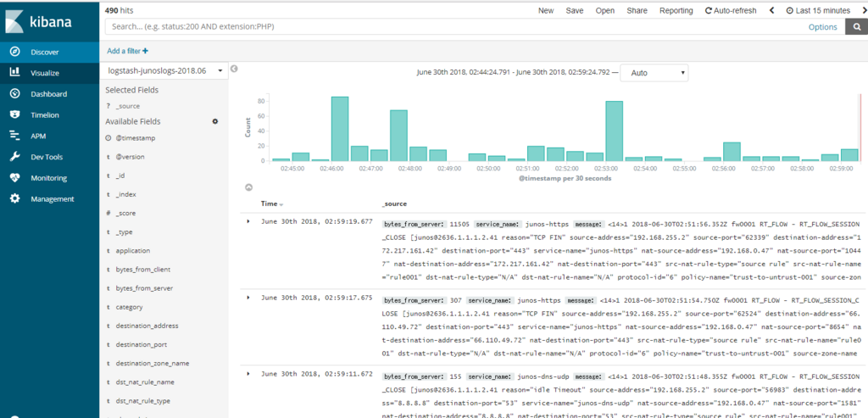The image size is (868, 418).
Task: Open Dev Tools wrench icon
Action: click(x=15, y=157)
